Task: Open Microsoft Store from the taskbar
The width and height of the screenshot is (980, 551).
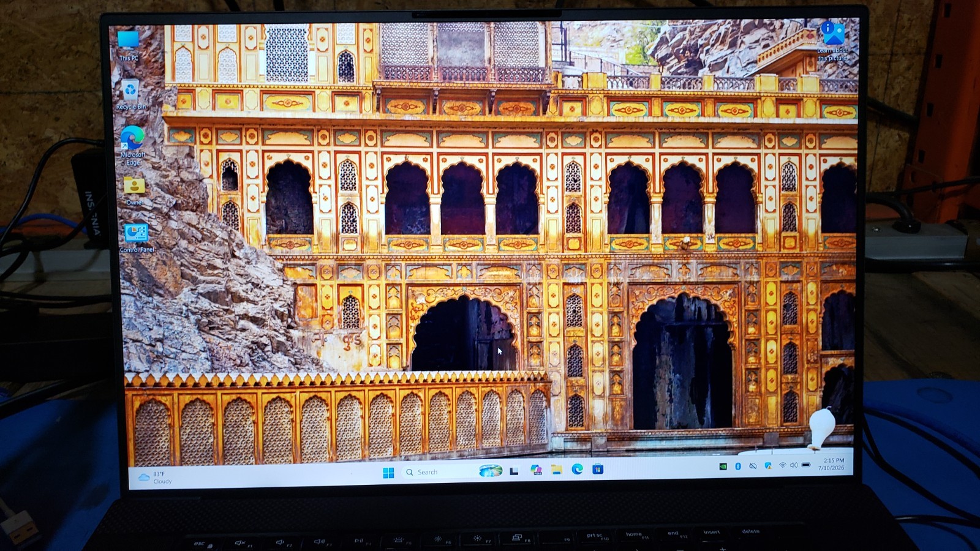Action: (x=598, y=469)
